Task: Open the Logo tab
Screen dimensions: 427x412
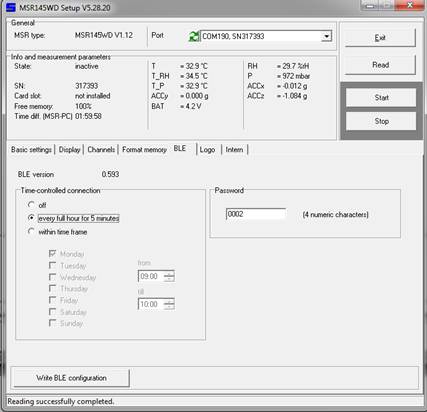Action: coord(207,150)
